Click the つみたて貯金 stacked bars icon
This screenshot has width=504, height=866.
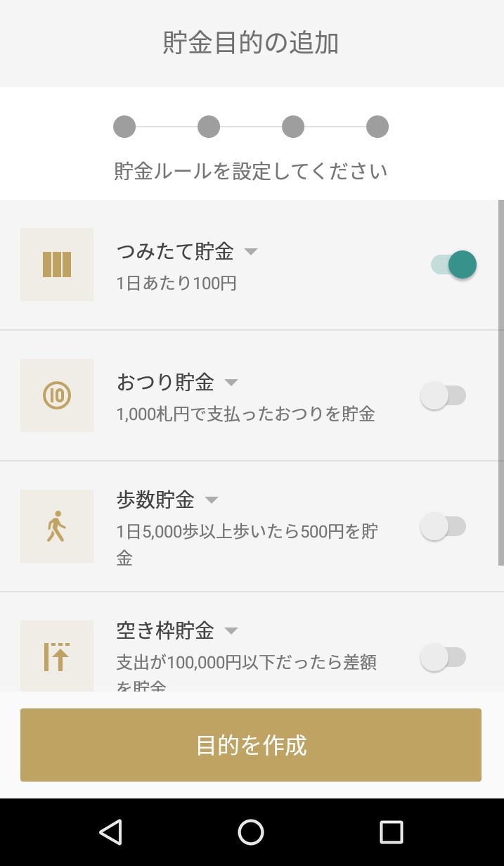point(57,265)
